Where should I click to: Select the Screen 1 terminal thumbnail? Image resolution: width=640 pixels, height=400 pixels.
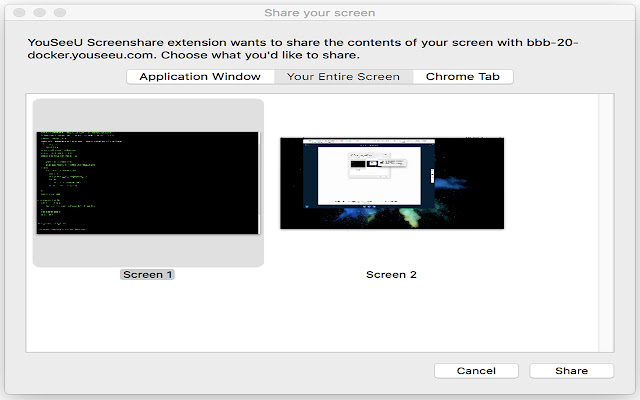(x=148, y=183)
